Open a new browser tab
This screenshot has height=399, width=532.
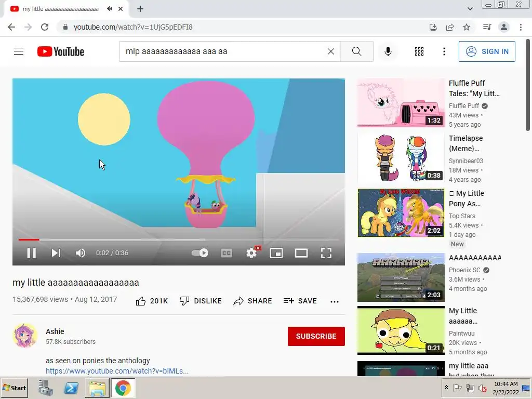[140, 9]
